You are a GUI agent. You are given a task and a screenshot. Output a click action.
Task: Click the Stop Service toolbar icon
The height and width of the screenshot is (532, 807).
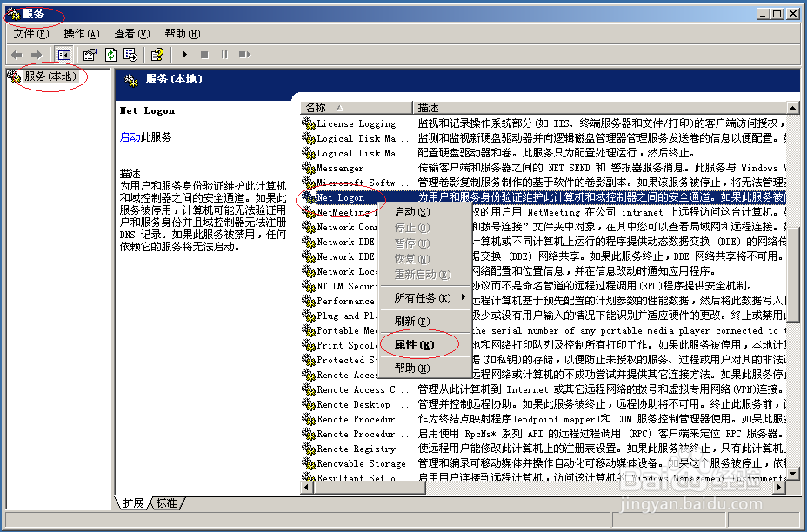point(204,55)
